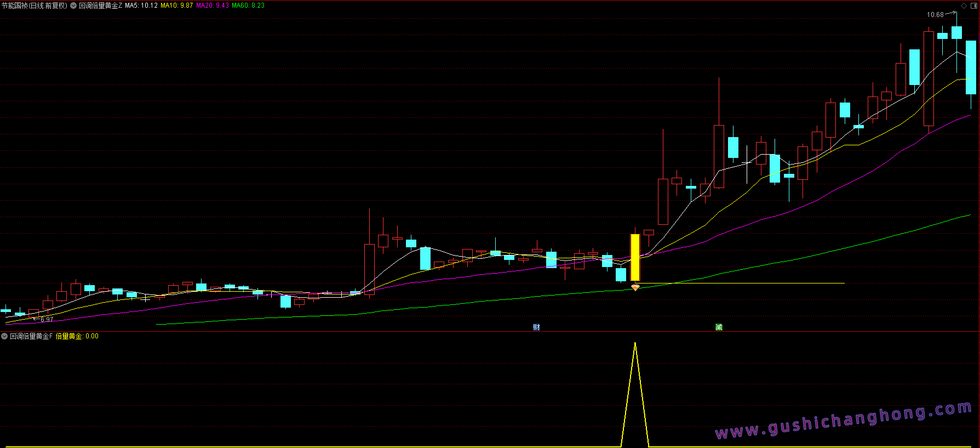The width and height of the screenshot is (980, 448).
Task: Click the 节能国祯 stock title label
Action: click(x=34, y=5)
